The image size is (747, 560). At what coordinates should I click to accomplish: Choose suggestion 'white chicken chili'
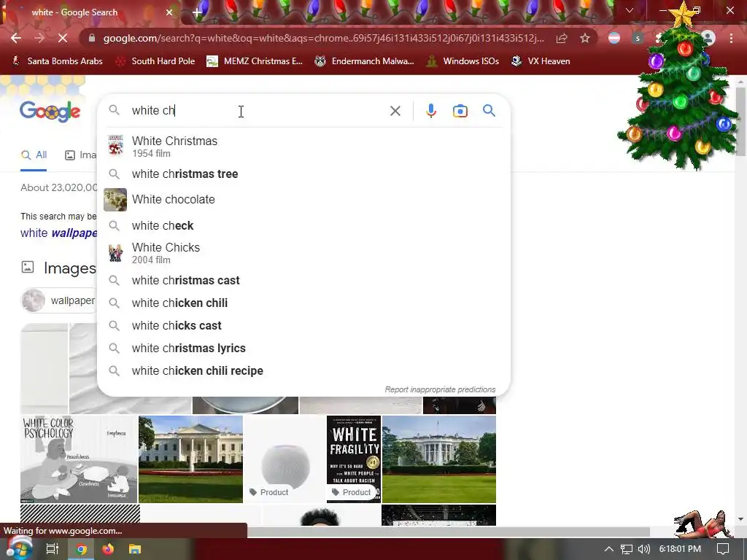point(303,303)
